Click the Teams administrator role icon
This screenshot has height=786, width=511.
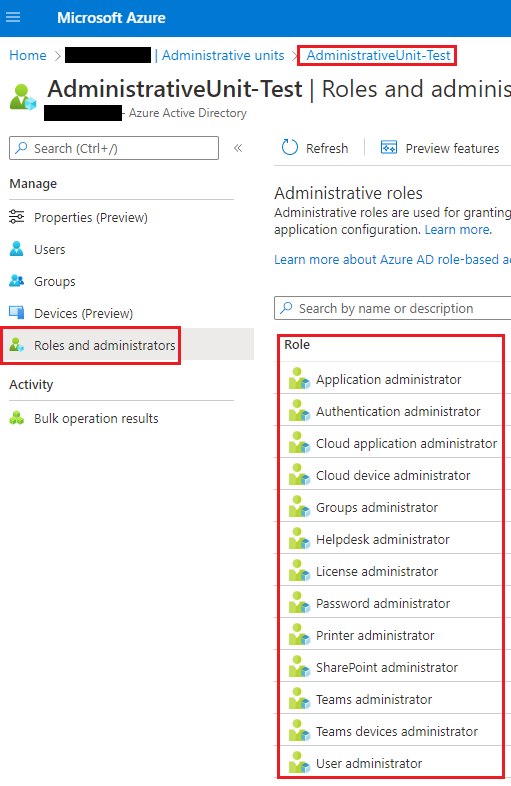tap(299, 700)
